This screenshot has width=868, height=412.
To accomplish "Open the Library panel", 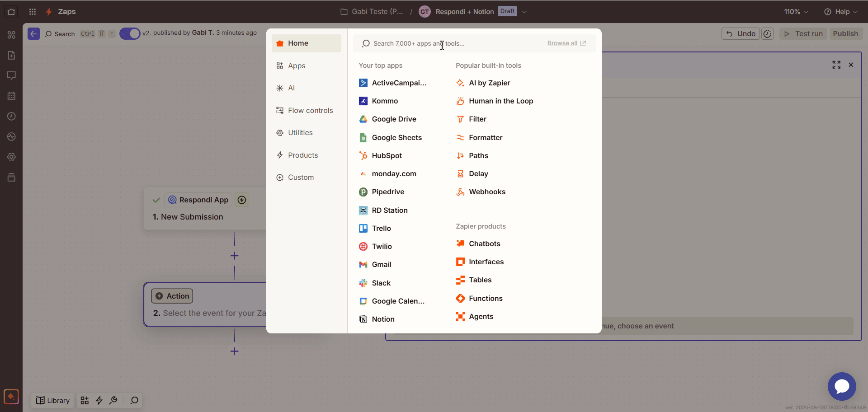I will click(53, 401).
